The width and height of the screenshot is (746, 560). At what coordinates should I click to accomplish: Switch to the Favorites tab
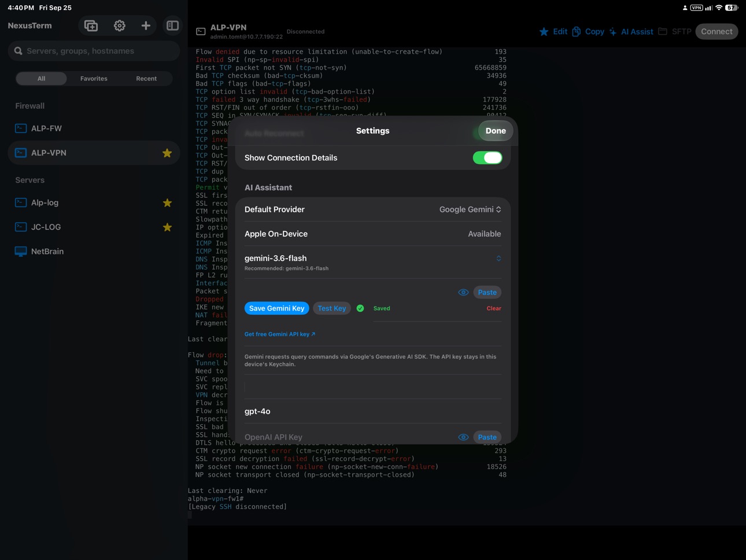pyautogui.click(x=94, y=79)
